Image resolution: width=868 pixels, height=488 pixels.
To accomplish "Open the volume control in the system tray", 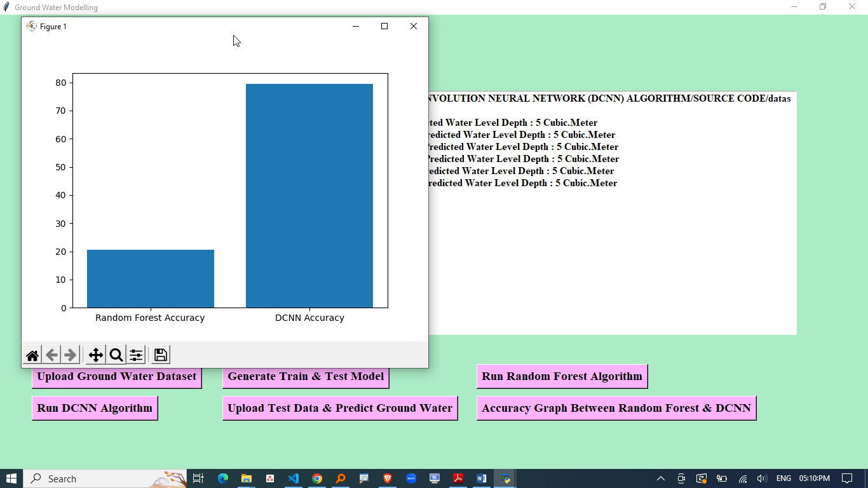I will point(763,478).
